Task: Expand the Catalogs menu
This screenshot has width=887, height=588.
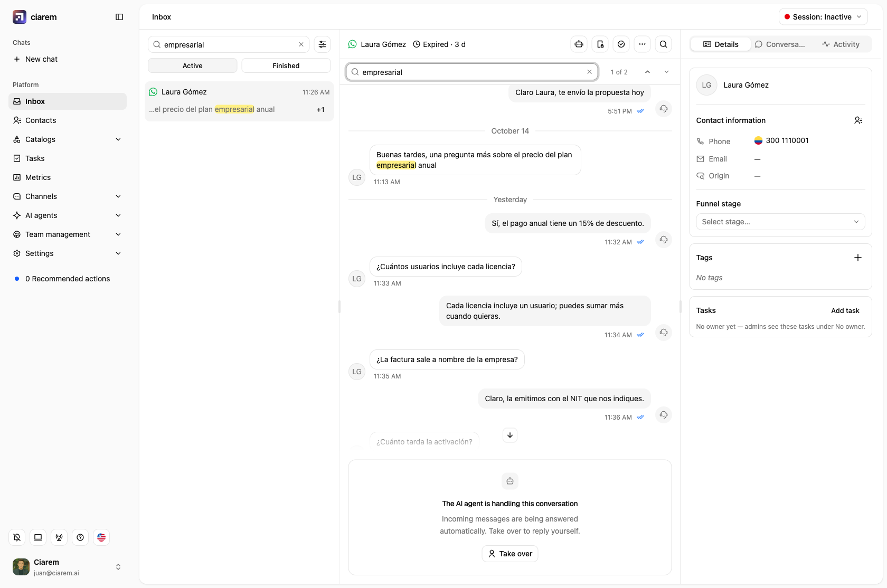Action: pyautogui.click(x=68, y=139)
